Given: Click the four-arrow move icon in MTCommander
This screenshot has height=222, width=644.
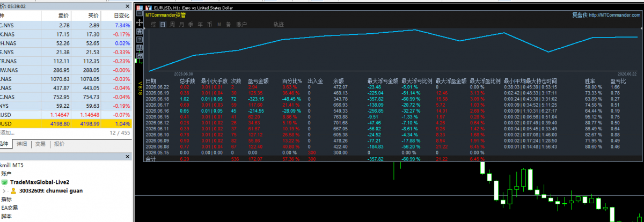Looking at the screenshot, I should pos(140,24).
